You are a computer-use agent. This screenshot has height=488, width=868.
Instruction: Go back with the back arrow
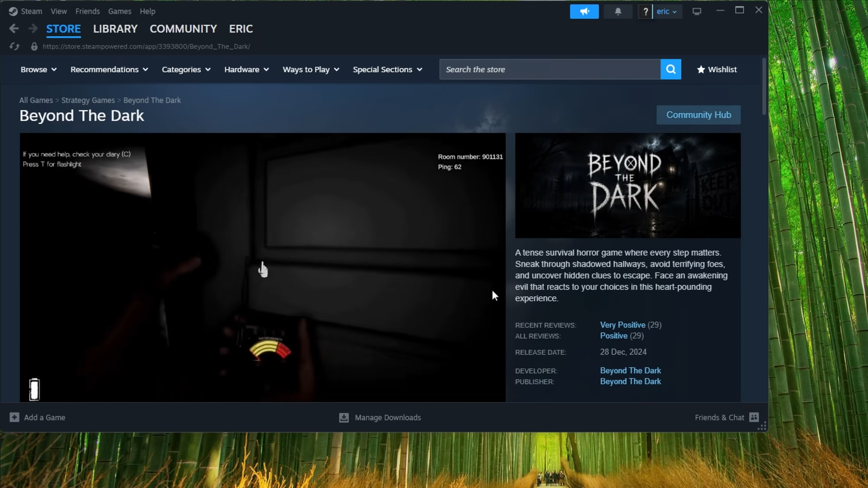pos(14,29)
